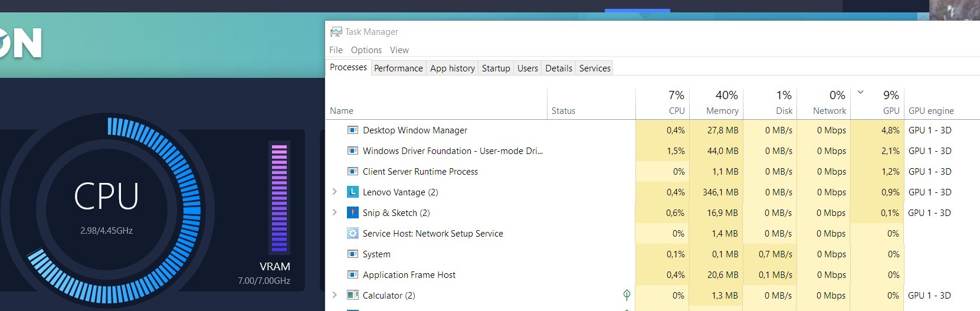Open the Startup tab
Viewport: 980px width, 311px height.
pos(496,68)
